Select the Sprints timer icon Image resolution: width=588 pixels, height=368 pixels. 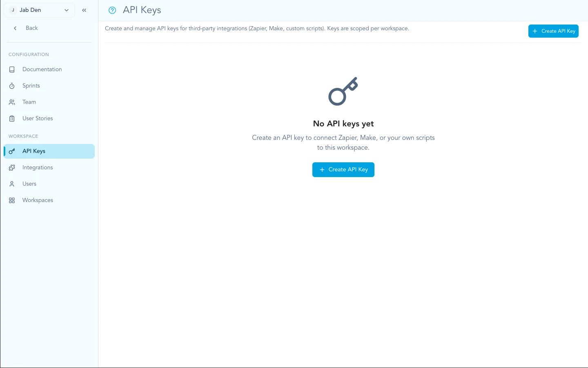[x=12, y=85]
